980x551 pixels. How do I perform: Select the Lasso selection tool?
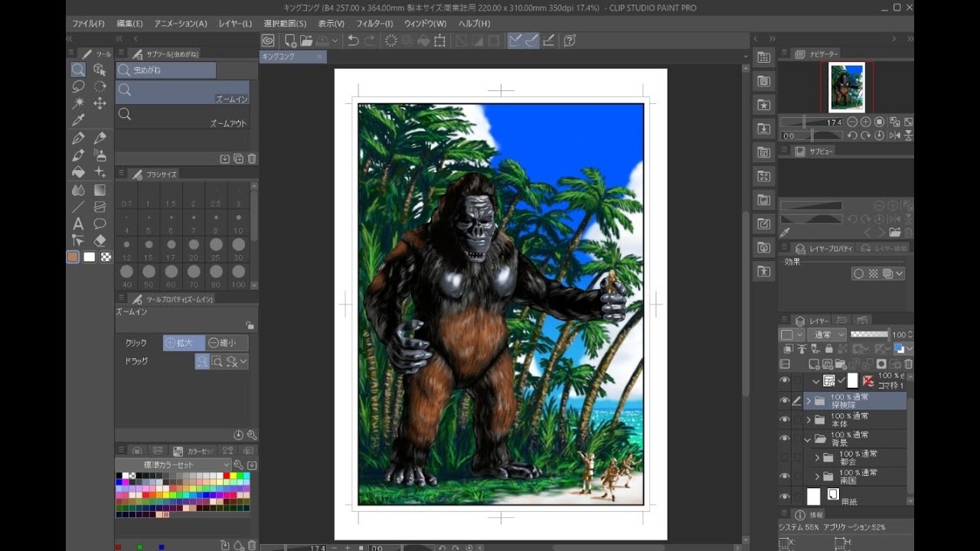click(78, 86)
